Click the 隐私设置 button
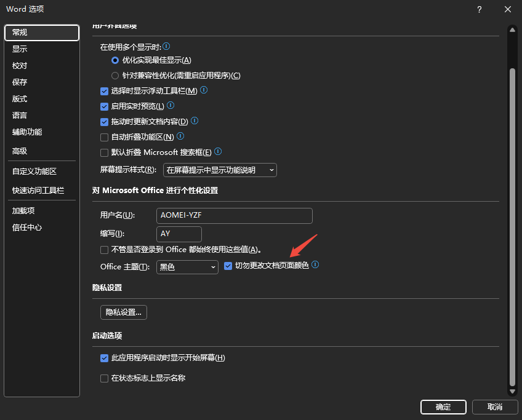Screen dimensions: 522x420 tap(123, 312)
